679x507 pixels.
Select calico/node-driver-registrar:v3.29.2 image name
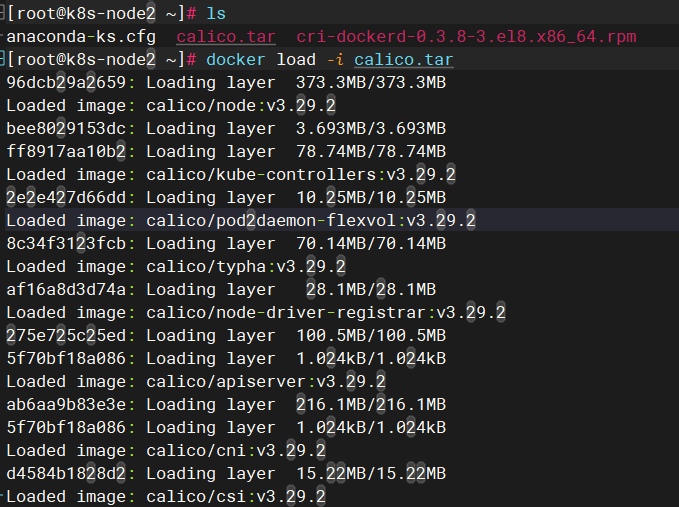click(x=326, y=313)
